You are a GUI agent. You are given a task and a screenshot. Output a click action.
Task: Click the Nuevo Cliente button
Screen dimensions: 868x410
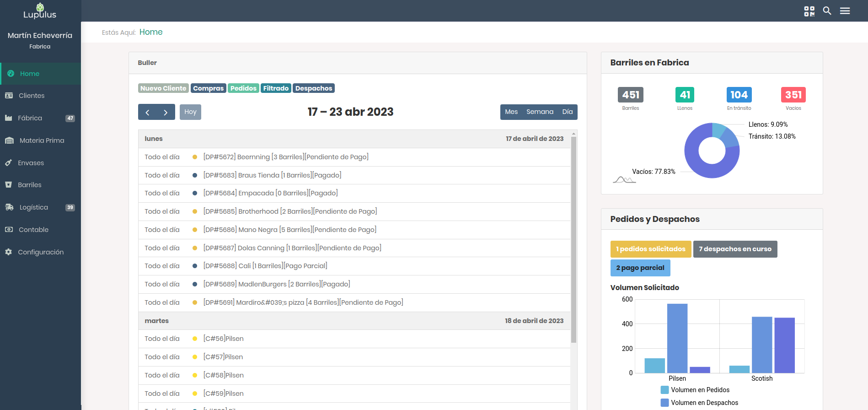(x=163, y=88)
